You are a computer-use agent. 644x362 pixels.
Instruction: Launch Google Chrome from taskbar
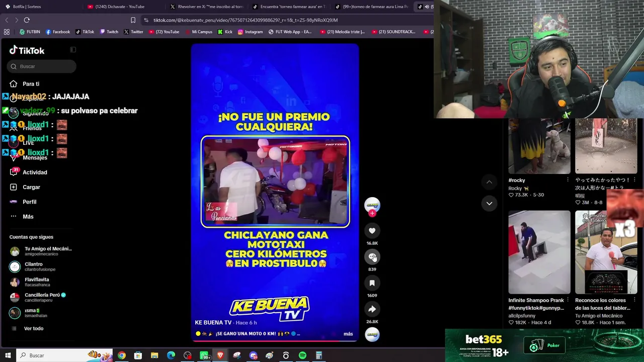point(122,355)
